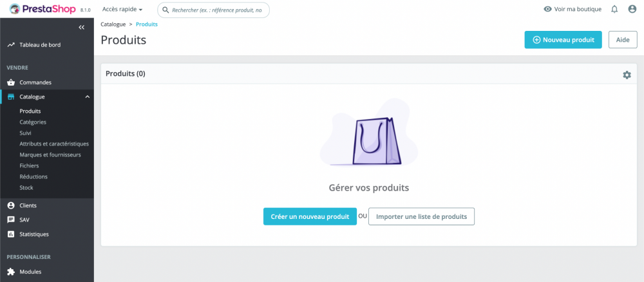Screen dimensions: 644x282
Task: Select Suivi submenu item
Action: click(26, 133)
